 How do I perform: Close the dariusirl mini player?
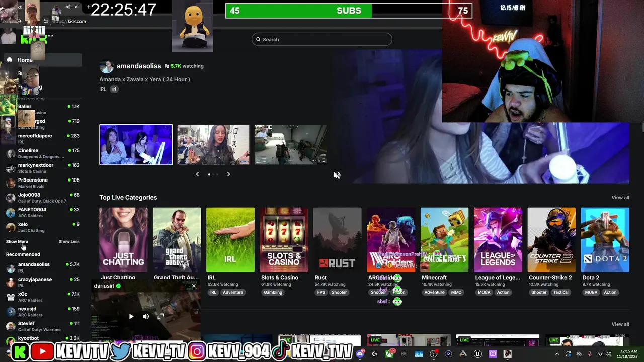click(194, 286)
